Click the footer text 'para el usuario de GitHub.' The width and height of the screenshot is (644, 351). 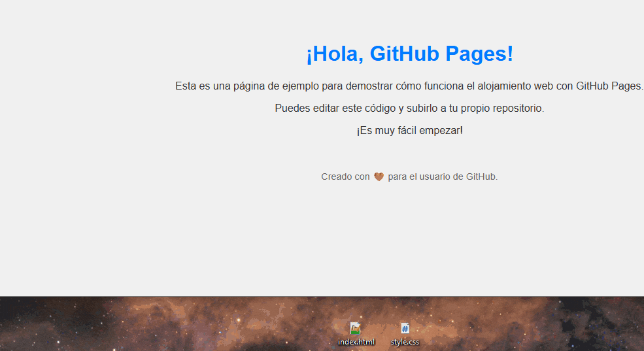[x=443, y=176]
